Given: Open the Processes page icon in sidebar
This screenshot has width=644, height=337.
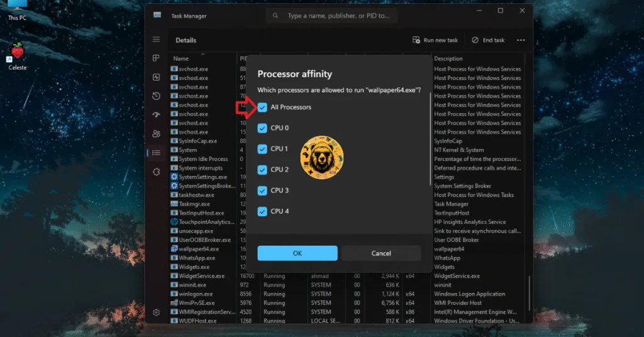Looking at the screenshot, I should 156,58.
